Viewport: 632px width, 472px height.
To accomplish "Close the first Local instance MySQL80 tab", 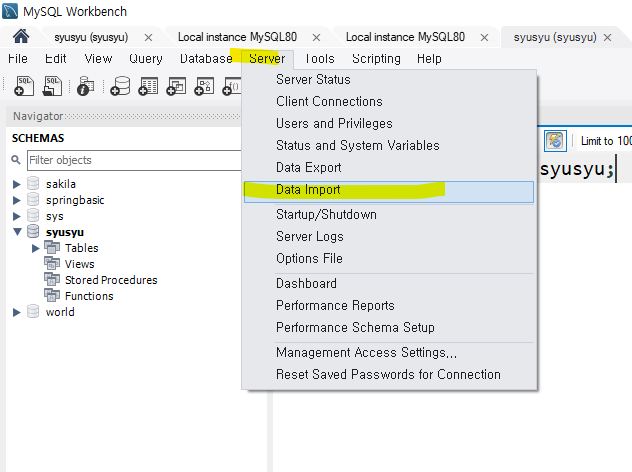I will (x=316, y=37).
